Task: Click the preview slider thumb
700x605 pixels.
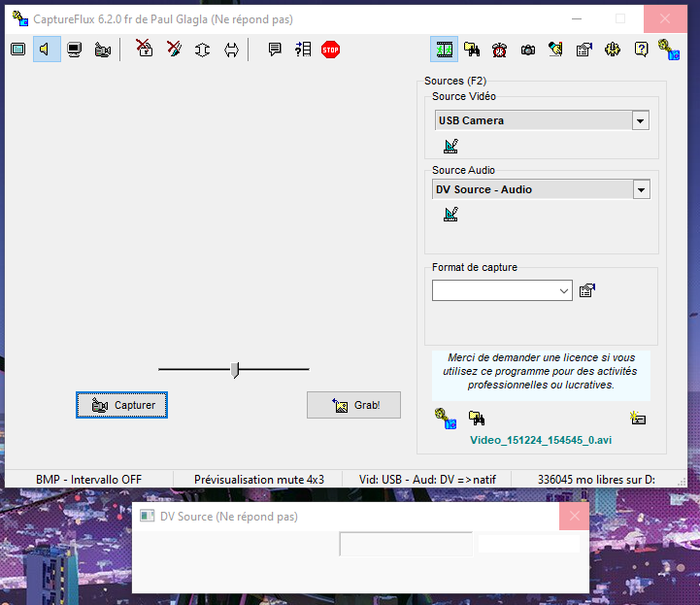Action: (235, 370)
